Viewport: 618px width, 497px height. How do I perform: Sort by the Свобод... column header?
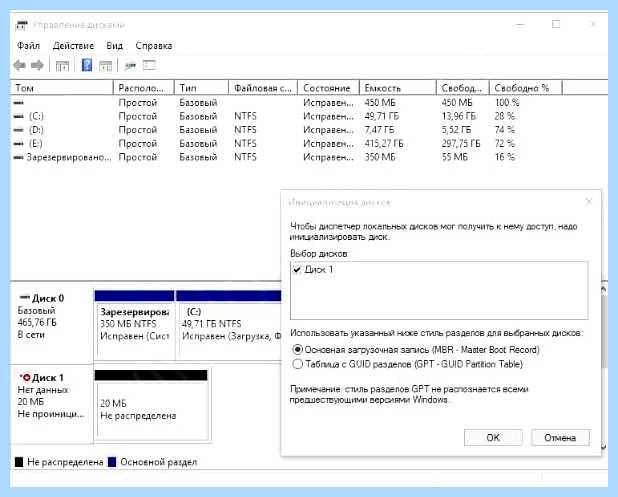click(x=463, y=88)
